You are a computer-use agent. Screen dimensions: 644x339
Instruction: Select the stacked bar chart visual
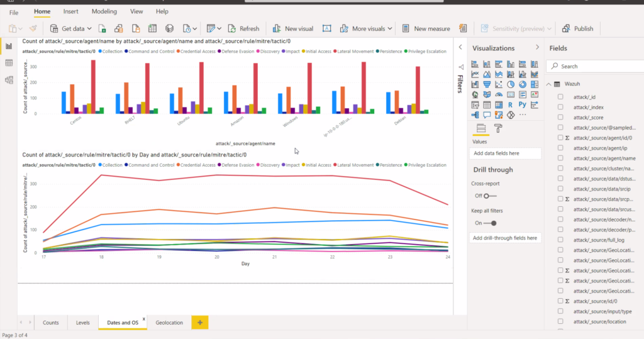475,64
